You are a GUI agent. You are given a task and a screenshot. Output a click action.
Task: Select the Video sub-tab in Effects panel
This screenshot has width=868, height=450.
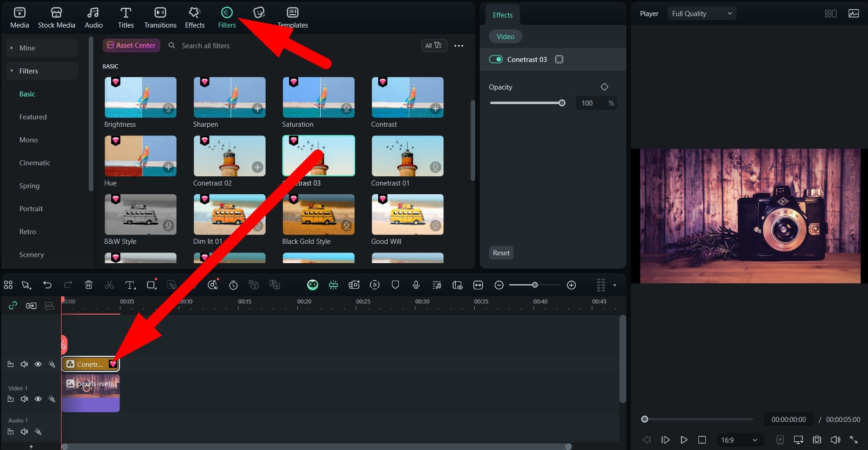[x=505, y=37]
